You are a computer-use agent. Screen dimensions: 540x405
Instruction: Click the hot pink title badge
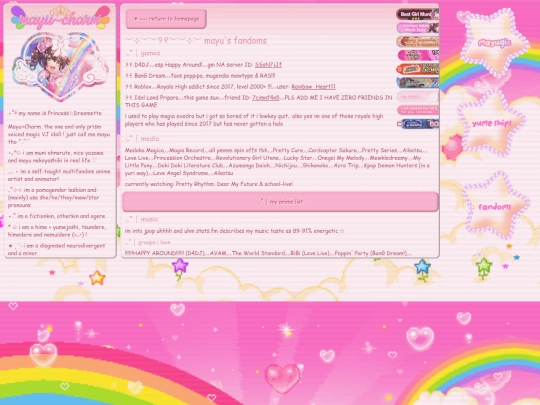(x=418, y=55)
